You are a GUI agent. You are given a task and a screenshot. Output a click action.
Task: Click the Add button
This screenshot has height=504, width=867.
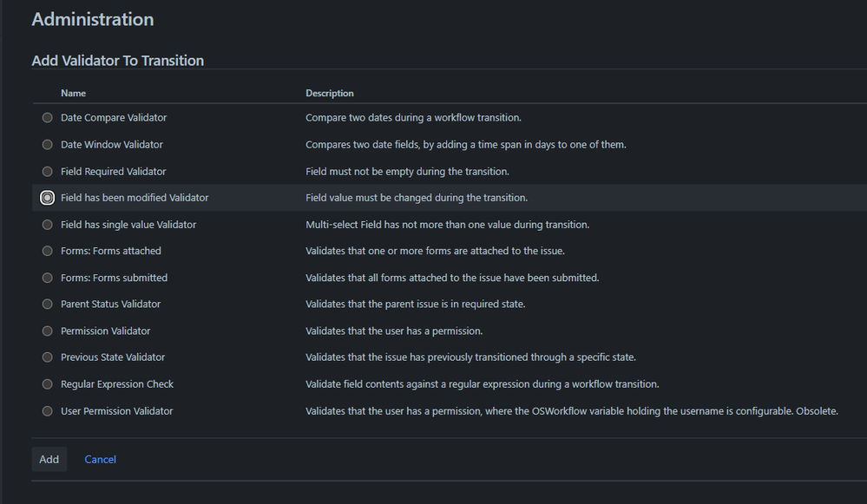pyautogui.click(x=49, y=459)
